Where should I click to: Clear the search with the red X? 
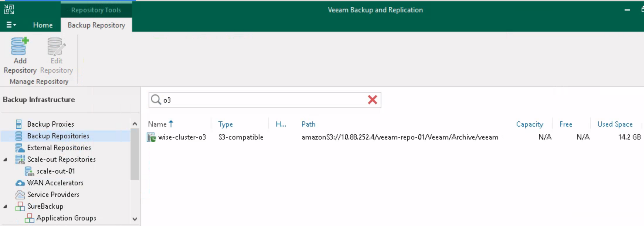pyautogui.click(x=372, y=100)
